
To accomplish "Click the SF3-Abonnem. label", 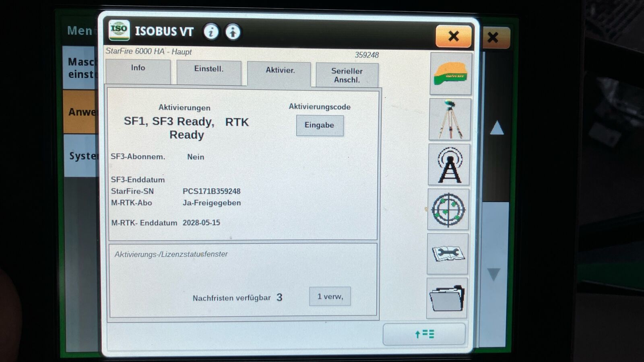I will [x=138, y=156].
